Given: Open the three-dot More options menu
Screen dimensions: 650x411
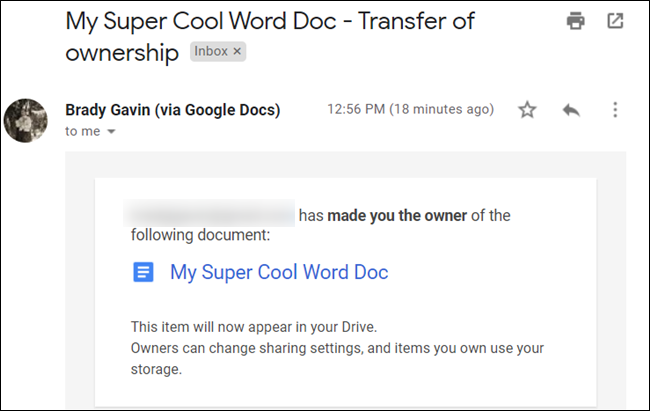Looking at the screenshot, I should click(615, 110).
